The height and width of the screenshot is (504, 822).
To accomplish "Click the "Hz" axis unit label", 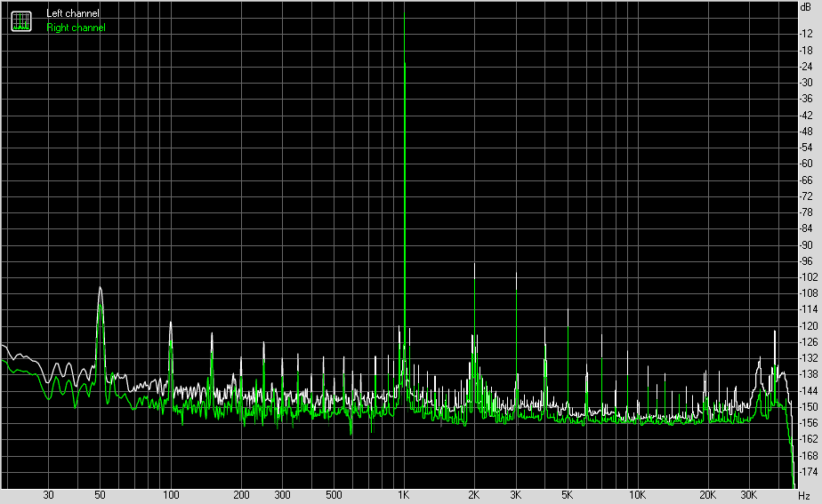I will [804, 495].
